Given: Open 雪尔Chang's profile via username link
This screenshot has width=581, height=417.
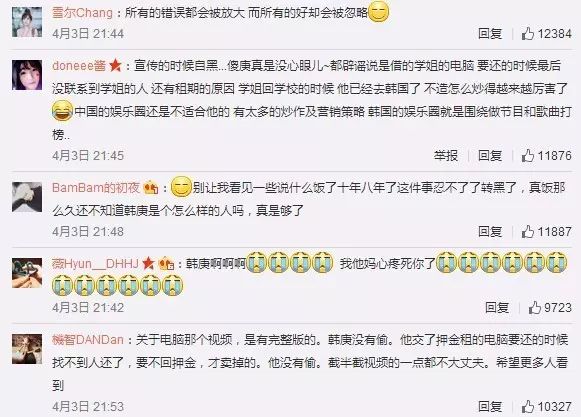Looking at the screenshot, I should point(82,13).
